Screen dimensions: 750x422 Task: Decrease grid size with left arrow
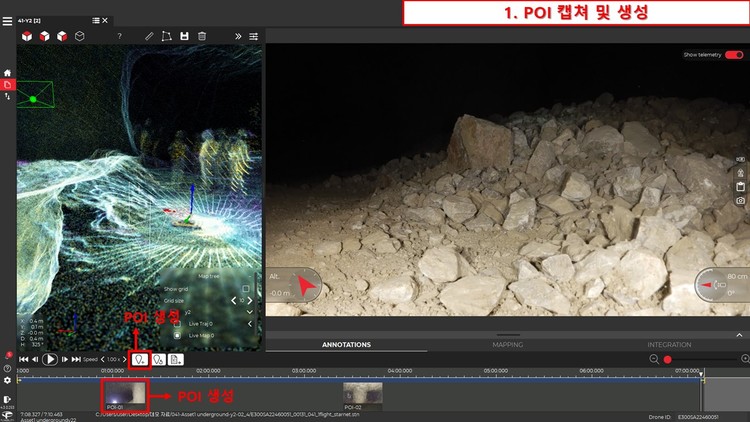(x=233, y=300)
